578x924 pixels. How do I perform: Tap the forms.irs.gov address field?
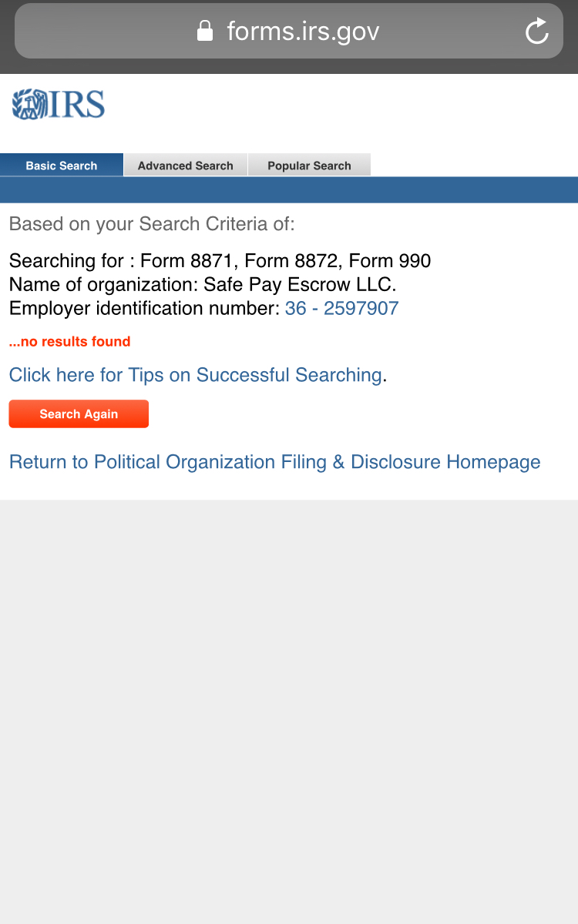(289, 31)
